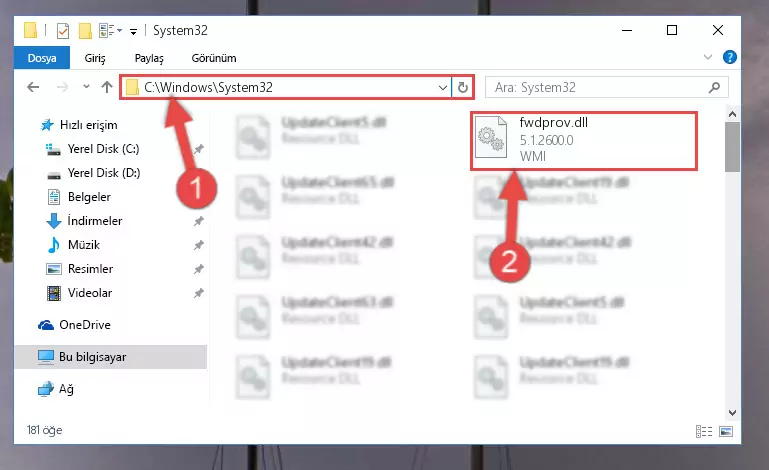
Task: Switch to the Görünüm tab
Action: click(214, 58)
